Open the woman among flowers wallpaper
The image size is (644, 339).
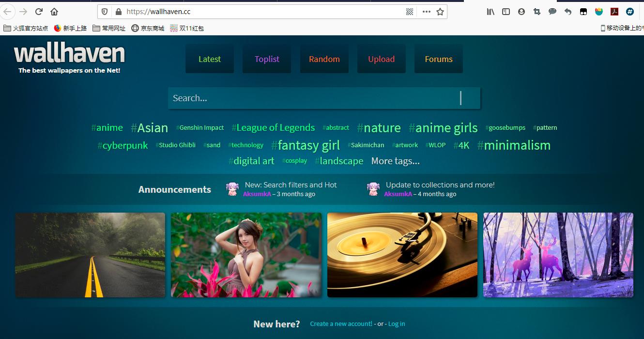(x=246, y=255)
